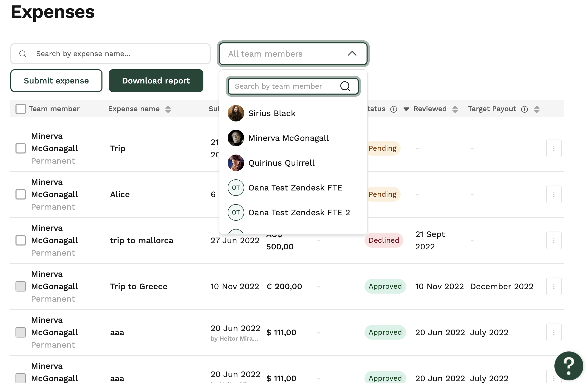The height and width of the screenshot is (383, 588).
Task: Click the 'by Heitor Mira...' submitter text
Action: tap(234, 339)
